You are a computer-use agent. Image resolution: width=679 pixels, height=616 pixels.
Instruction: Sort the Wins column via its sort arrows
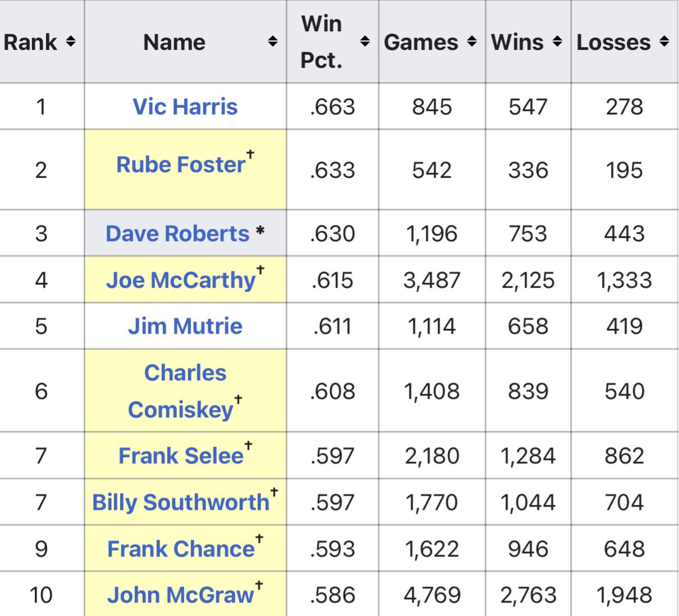pos(557,42)
